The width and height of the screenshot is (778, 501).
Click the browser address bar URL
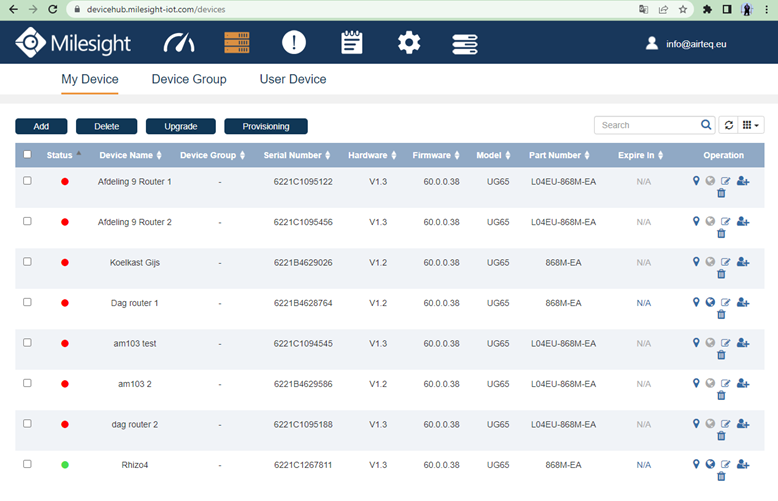[156, 9]
